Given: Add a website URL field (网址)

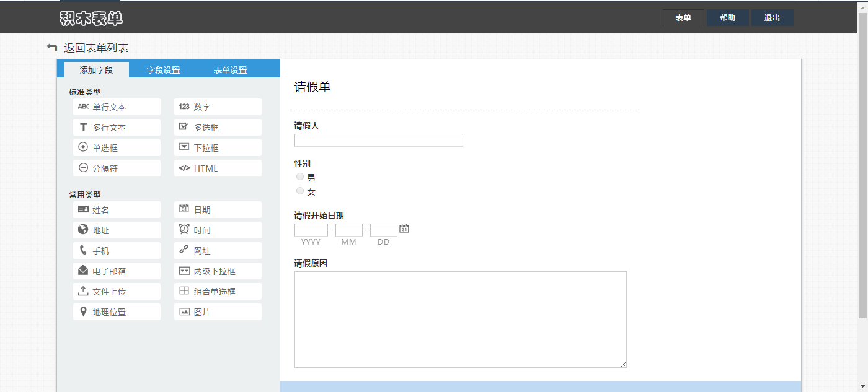Looking at the screenshot, I should [x=218, y=250].
